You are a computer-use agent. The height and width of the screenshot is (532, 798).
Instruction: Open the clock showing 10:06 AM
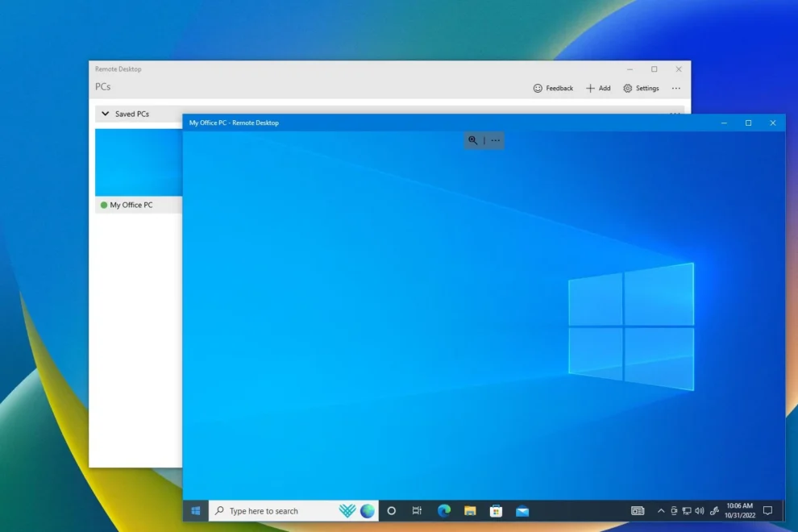(x=740, y=510)
